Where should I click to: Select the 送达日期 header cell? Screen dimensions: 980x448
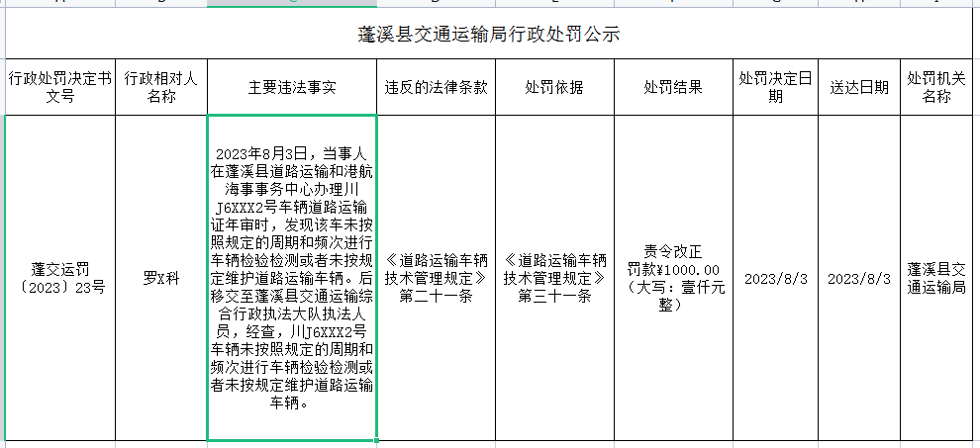[x=859, y=87]
